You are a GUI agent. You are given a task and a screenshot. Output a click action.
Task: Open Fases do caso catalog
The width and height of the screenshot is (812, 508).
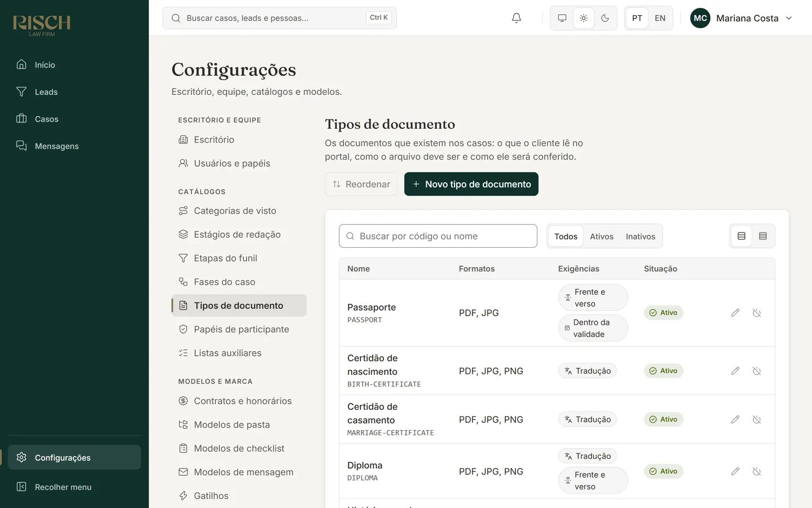pos(239,282)
